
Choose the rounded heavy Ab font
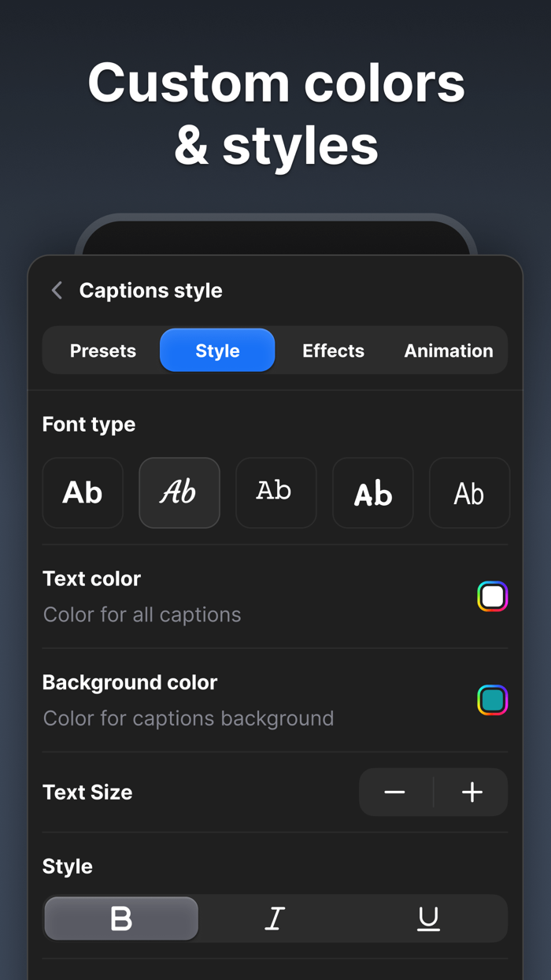click(x=373, y=493)
